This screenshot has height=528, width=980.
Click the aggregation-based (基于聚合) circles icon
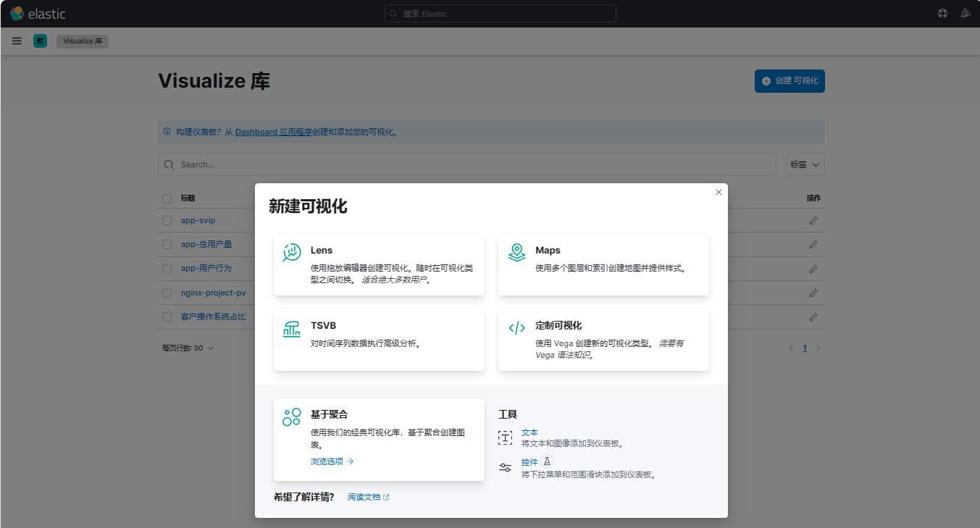point(292,416)
